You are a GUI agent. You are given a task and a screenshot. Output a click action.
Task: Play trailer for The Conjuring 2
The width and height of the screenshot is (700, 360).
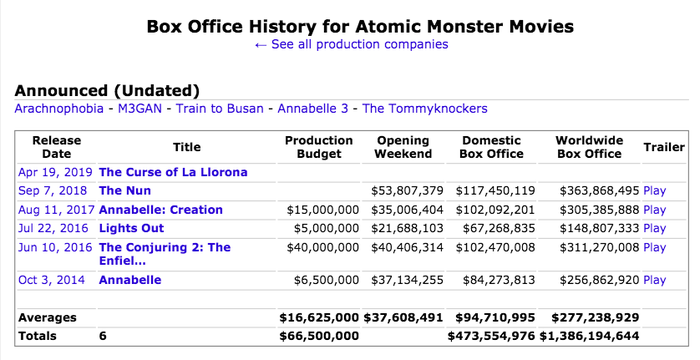tap(654, 247)
